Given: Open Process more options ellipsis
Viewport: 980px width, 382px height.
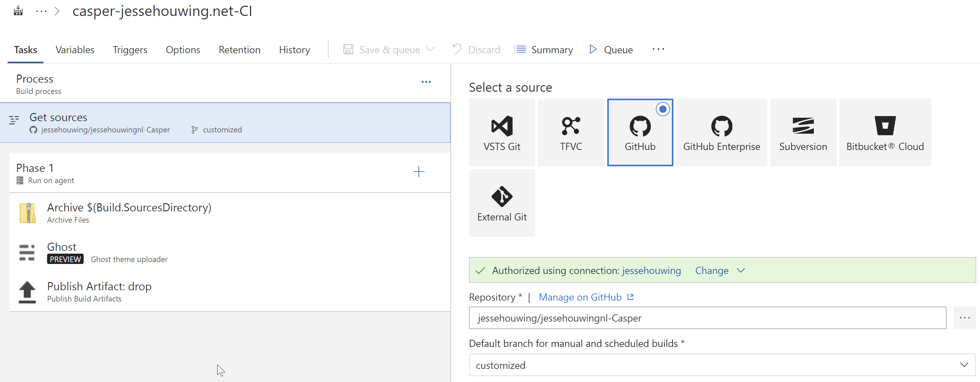Looking at the screenshot, I should [426, 82].
